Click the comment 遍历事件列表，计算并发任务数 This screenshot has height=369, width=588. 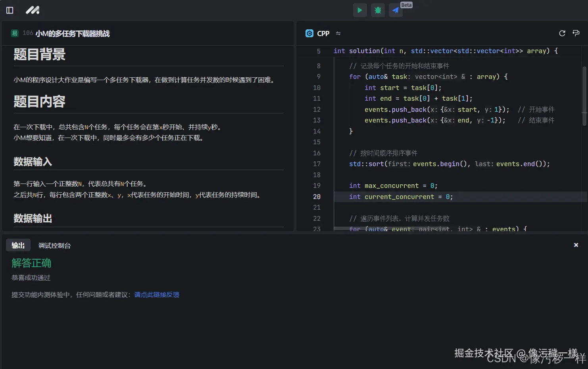click(399, 218)
